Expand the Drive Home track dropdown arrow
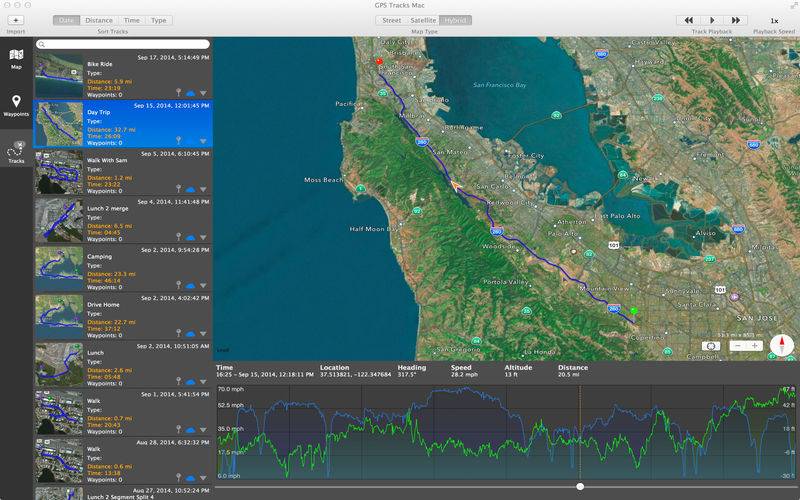800x500 pixels. tap(203, 334)
